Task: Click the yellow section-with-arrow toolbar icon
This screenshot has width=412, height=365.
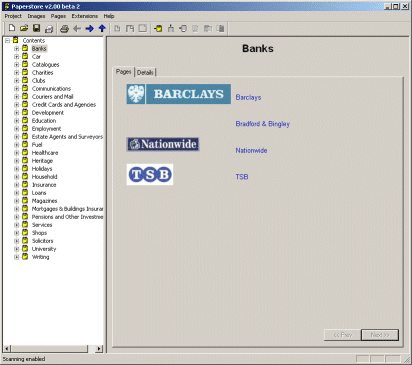Action: click(158, 29)
